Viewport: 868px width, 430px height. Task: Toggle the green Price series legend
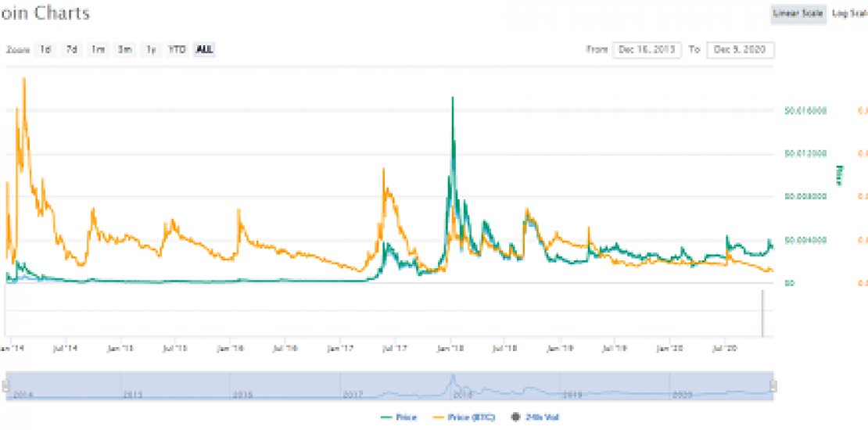click(401, 418)
